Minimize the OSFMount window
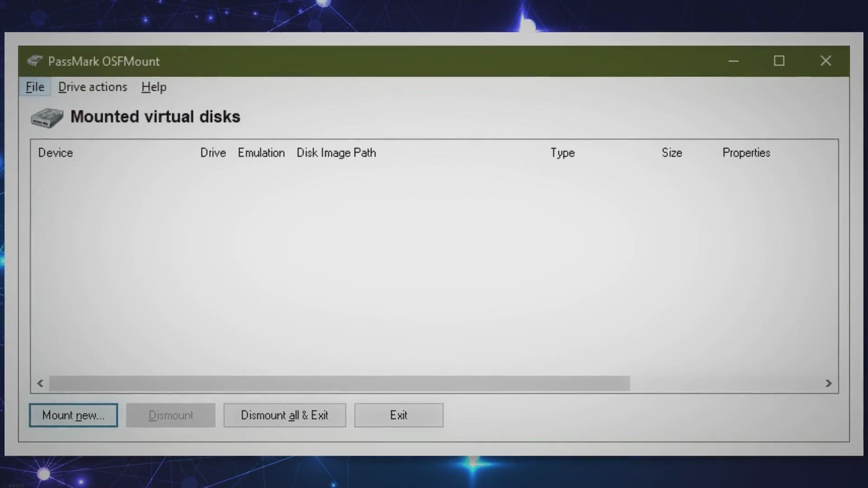 click(x=733, y=61)
